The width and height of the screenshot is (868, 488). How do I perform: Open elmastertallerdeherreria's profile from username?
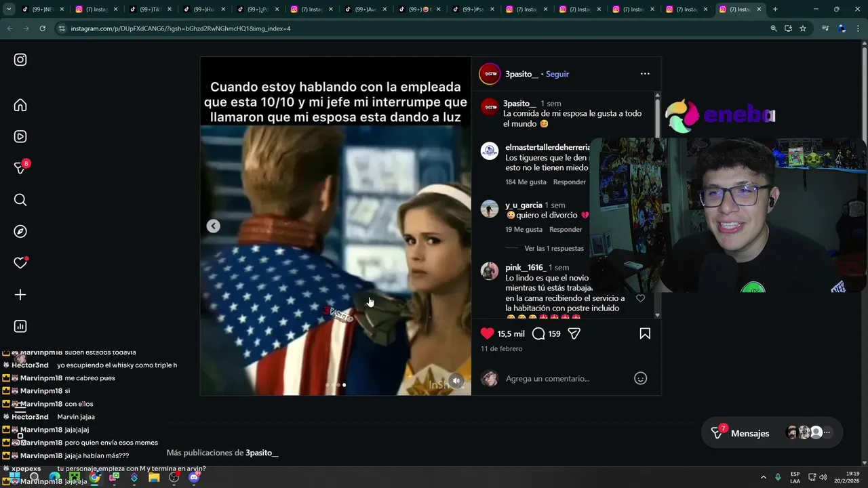(x=547, y=147)
